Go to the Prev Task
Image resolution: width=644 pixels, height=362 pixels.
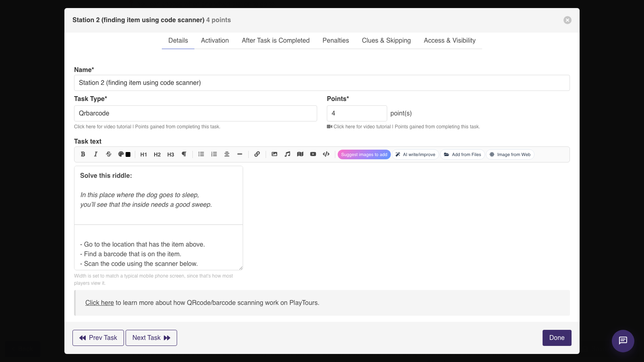(x=98, y=338)
